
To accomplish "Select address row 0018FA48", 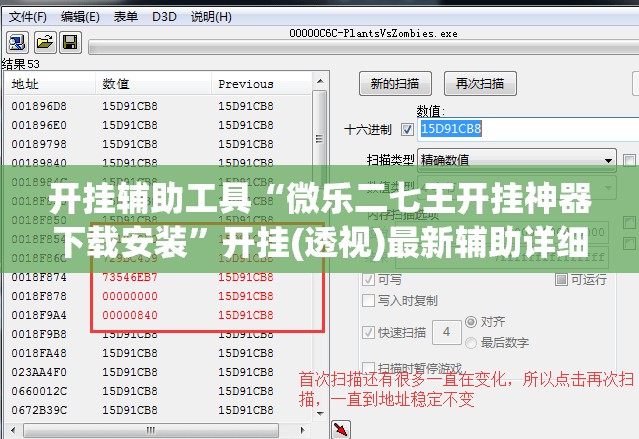I will [158, 353].
